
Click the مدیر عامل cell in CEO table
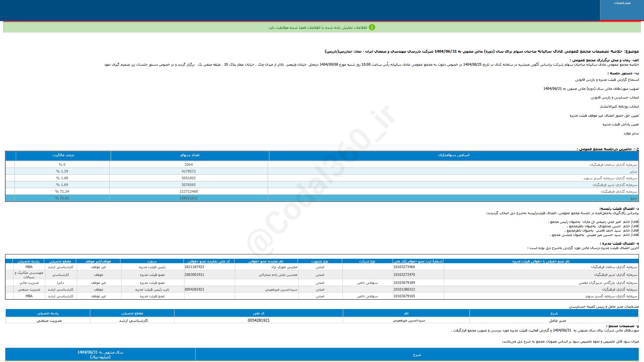click(x=557, y=321)
